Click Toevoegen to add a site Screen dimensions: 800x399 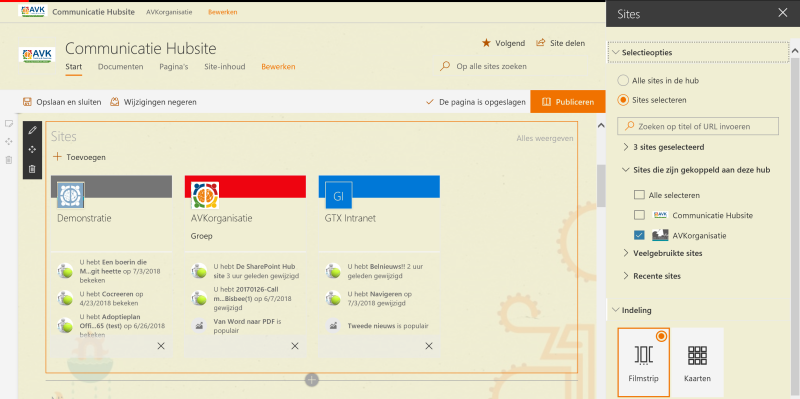79,157
